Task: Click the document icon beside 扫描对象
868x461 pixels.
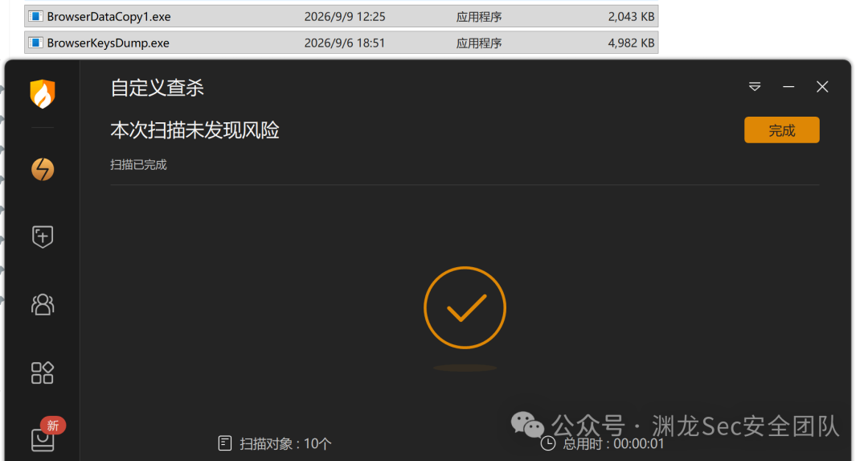Action: pyautogui.click(x=225, y=442)
